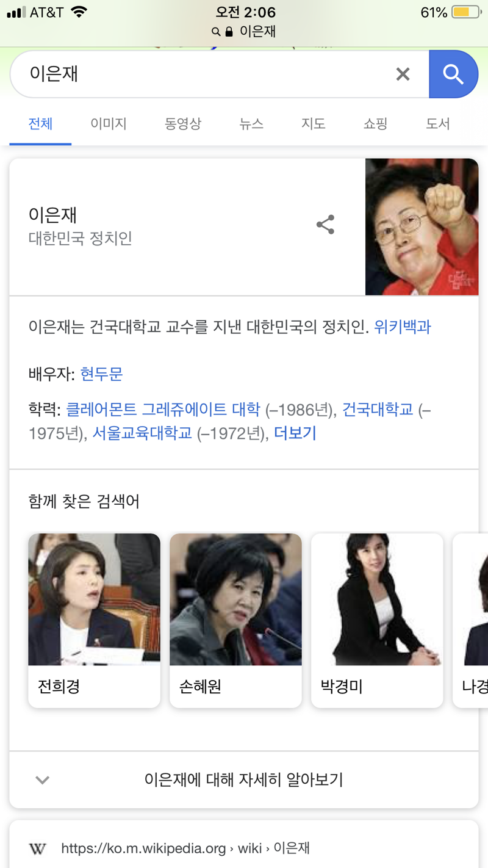Tap the battery icon in status bar
The height and width of the screenshot is (868, 488).
(x=467, y=12)
